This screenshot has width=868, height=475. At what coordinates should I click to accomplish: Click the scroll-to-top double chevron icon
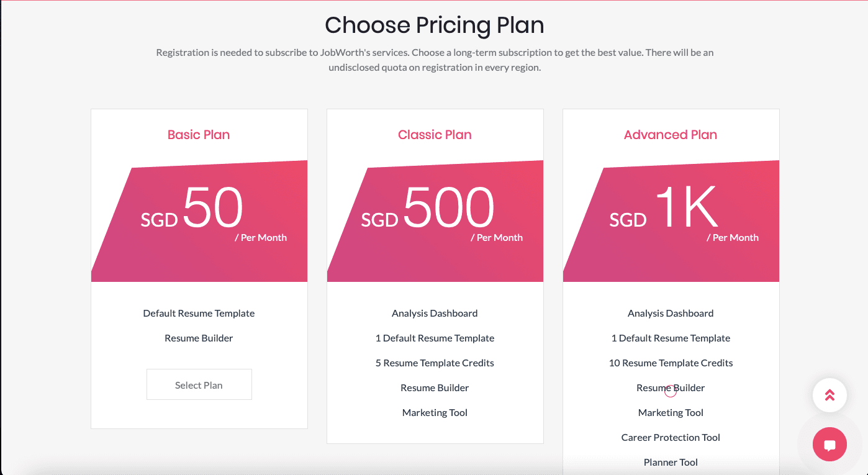click(830, 395)
